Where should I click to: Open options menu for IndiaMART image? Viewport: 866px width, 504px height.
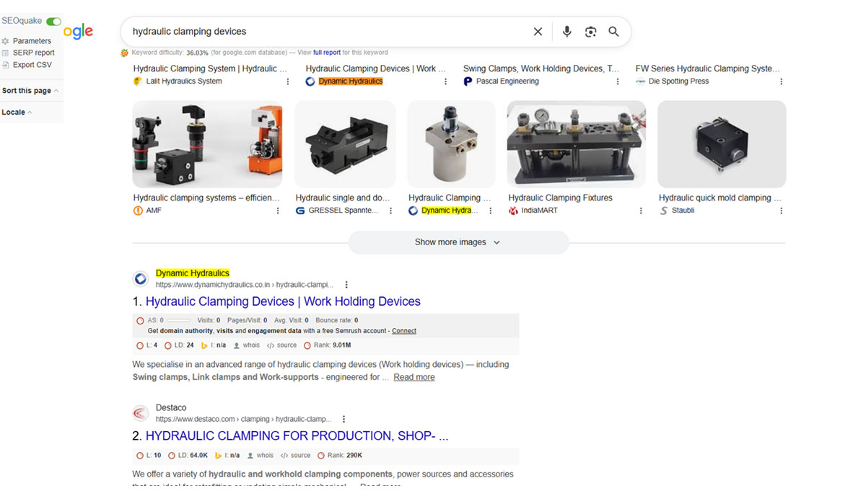pos(641,211)
